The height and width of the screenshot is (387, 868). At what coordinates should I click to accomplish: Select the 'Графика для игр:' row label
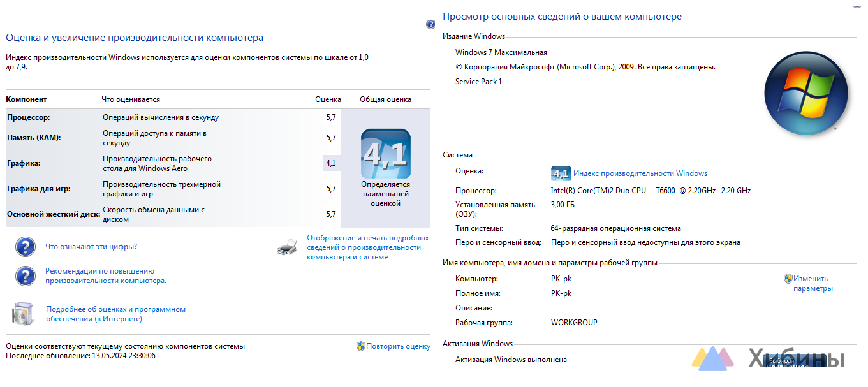(x=38, y=189)
